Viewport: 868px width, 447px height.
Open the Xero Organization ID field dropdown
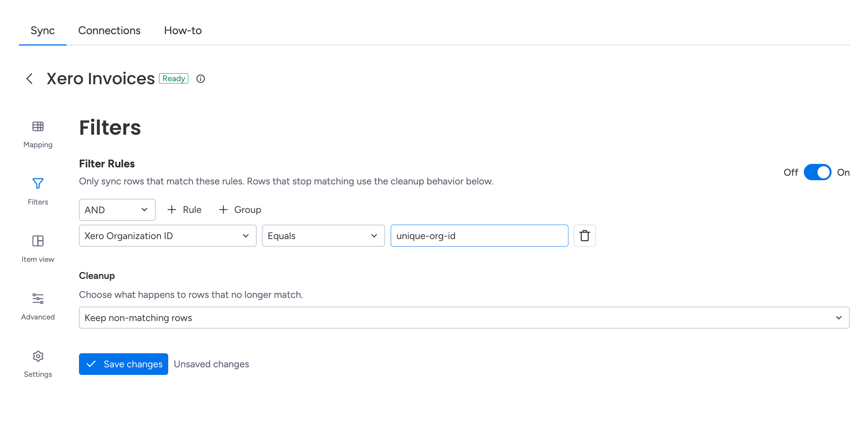pyautogui.click(x=168, y=236)
